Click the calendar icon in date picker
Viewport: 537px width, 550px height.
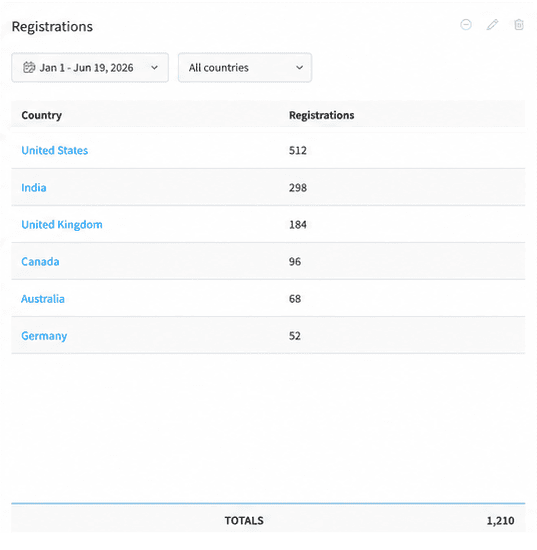(x=29, y=67)
